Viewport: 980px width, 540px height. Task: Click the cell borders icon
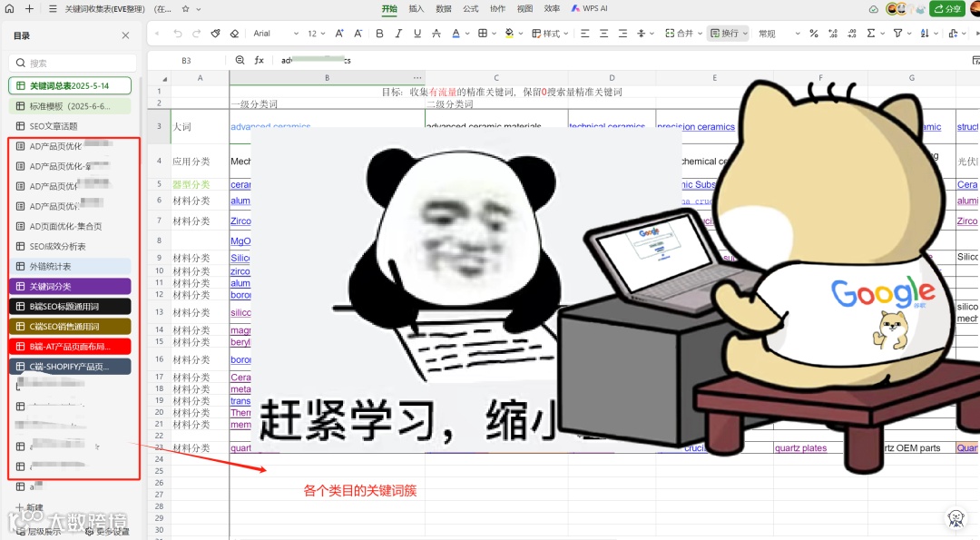pos(483,33)
